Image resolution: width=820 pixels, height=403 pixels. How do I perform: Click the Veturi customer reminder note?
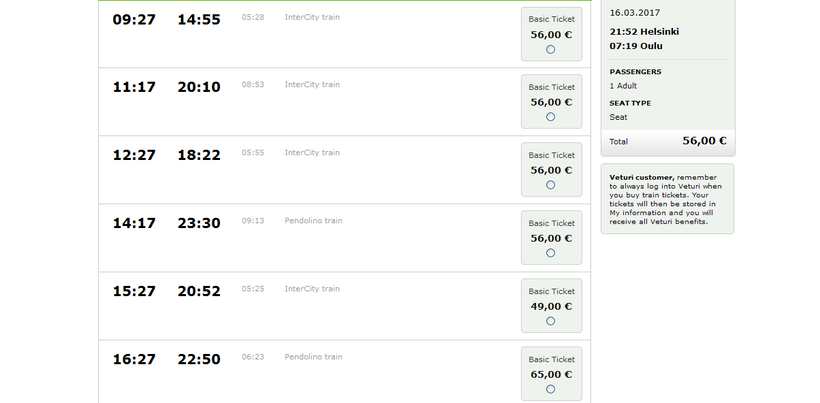pos(667,199)
